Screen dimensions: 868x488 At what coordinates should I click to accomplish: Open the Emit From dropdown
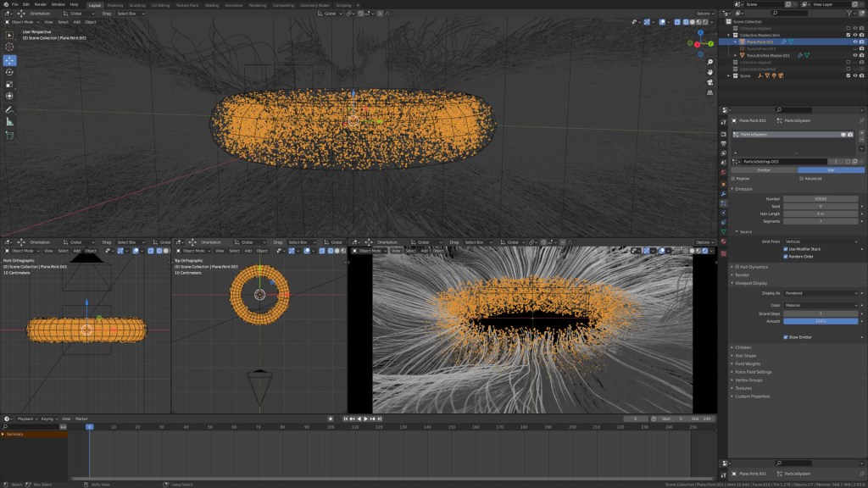click(x=820, y=241)
